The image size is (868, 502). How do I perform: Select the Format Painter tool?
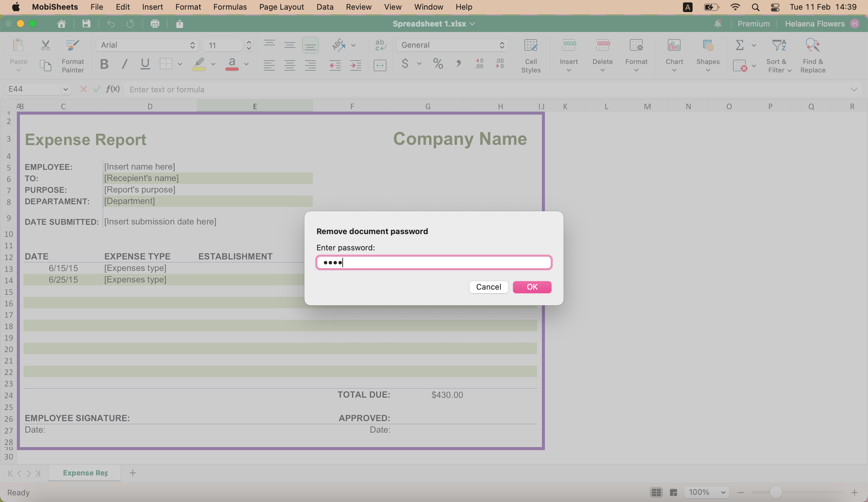coord(73,56)
